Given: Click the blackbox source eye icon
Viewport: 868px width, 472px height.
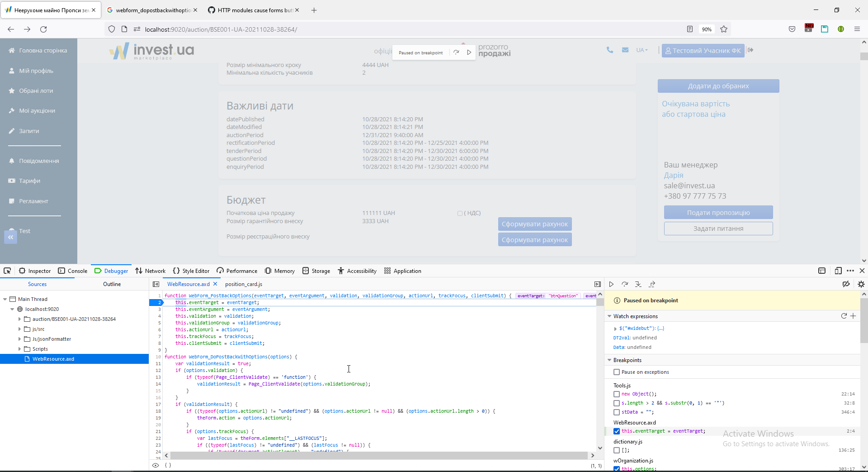Looking at the screenshot, I should tap(156, 465).
